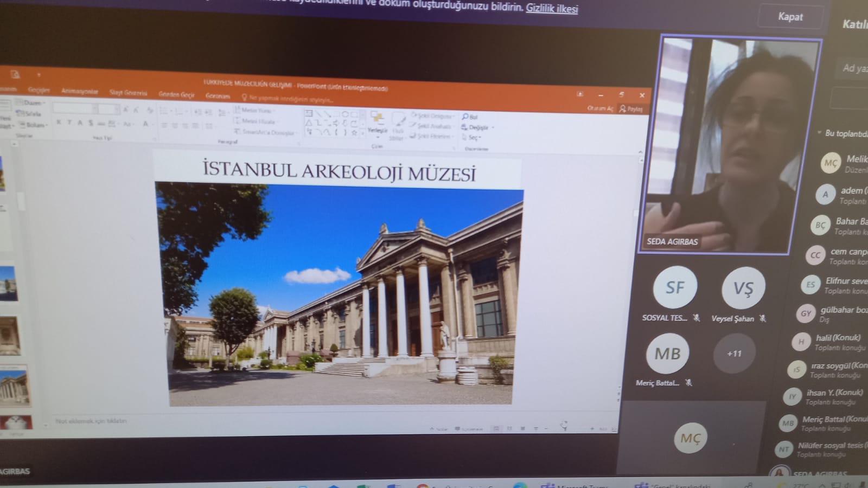Select cem canp (CC) in participants list
The width and height of the screenshot is (868, 488).
coord(836,255)
